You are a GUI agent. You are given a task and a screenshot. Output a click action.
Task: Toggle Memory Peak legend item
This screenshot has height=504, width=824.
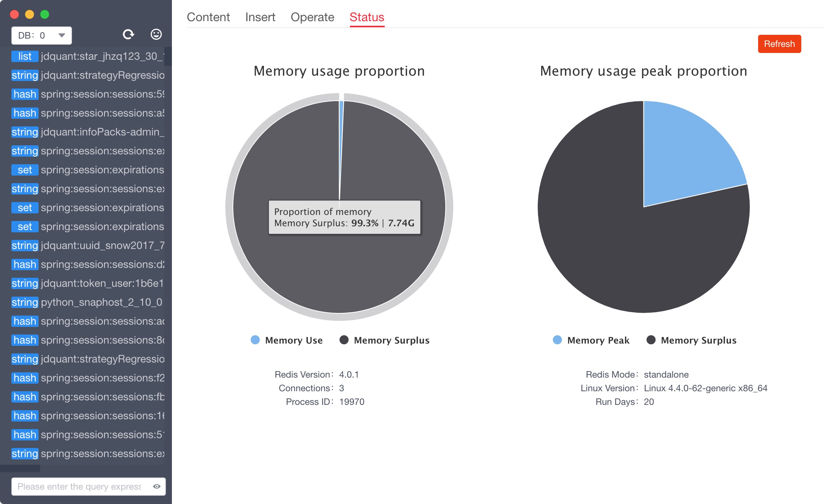(591, 340)
